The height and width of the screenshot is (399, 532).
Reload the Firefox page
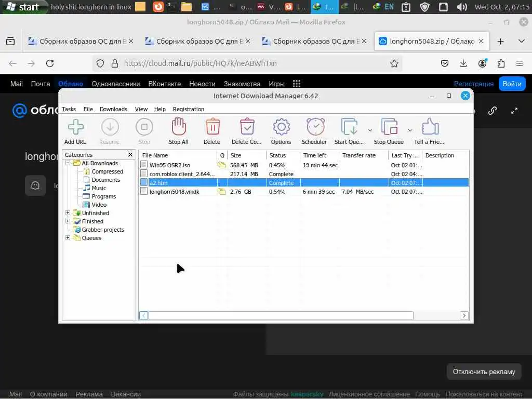tap(50, 63)
